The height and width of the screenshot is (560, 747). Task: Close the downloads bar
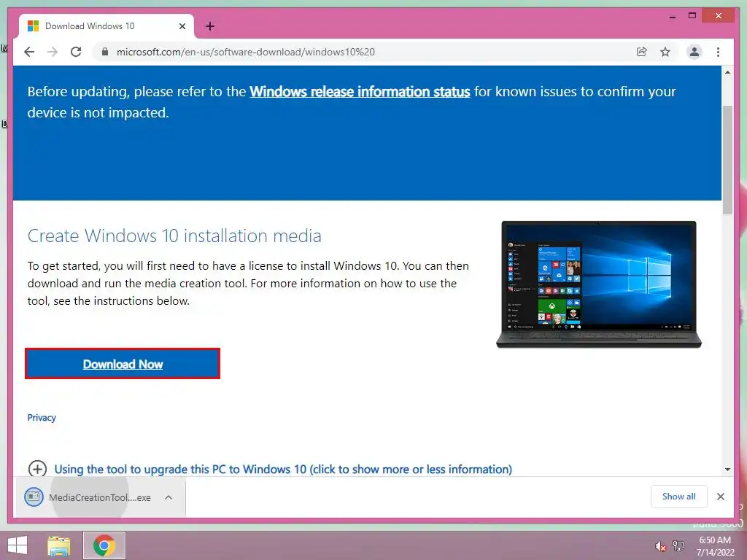click(x=720, y=497)
